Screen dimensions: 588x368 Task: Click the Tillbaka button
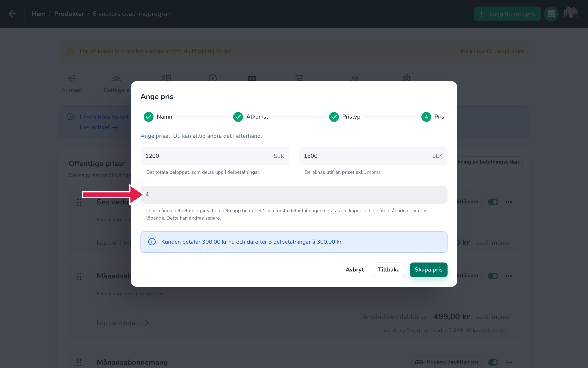389,270
